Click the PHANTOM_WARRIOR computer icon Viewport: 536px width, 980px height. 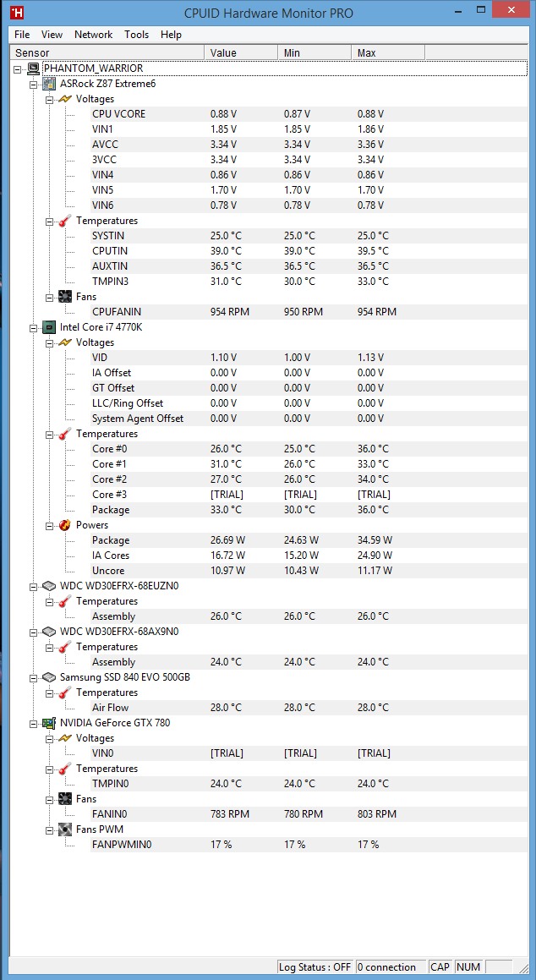pyautogui.click(x=35, y=68)
